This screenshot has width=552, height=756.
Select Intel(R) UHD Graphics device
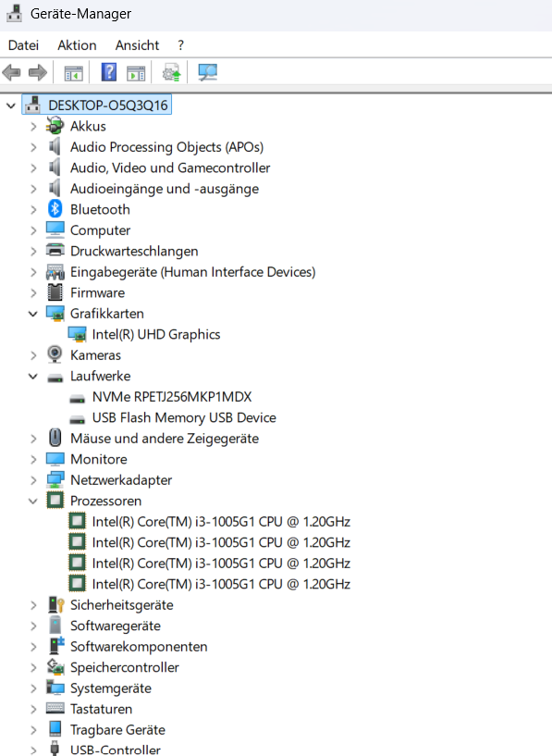click(x=156, y=335)
